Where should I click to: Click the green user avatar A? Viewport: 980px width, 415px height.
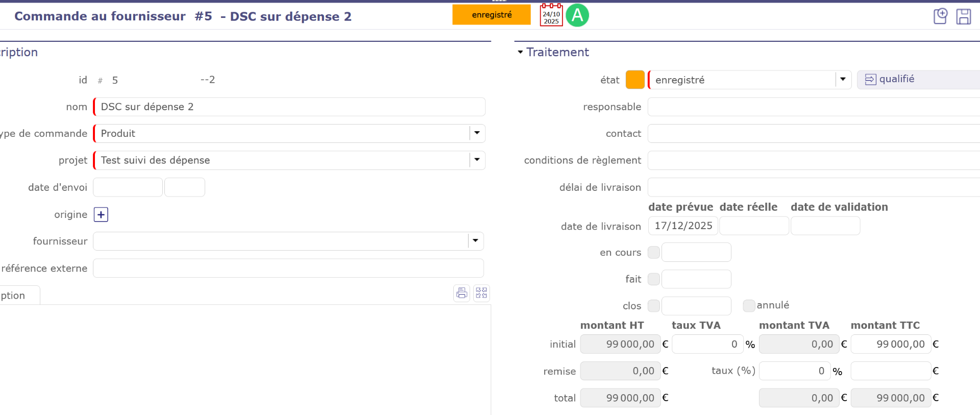[x=577, y=15]
